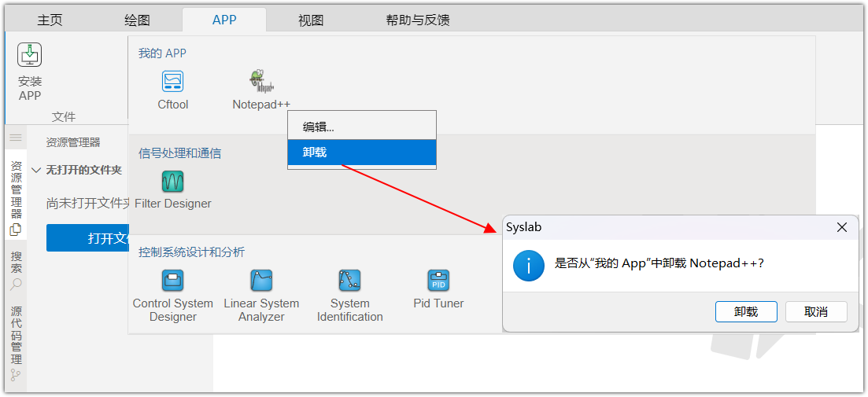The width and height of the screenshot is (868, 397).
Task: Collapse the 无打开的文件夹 section chevron
Action: coord(36,171)
